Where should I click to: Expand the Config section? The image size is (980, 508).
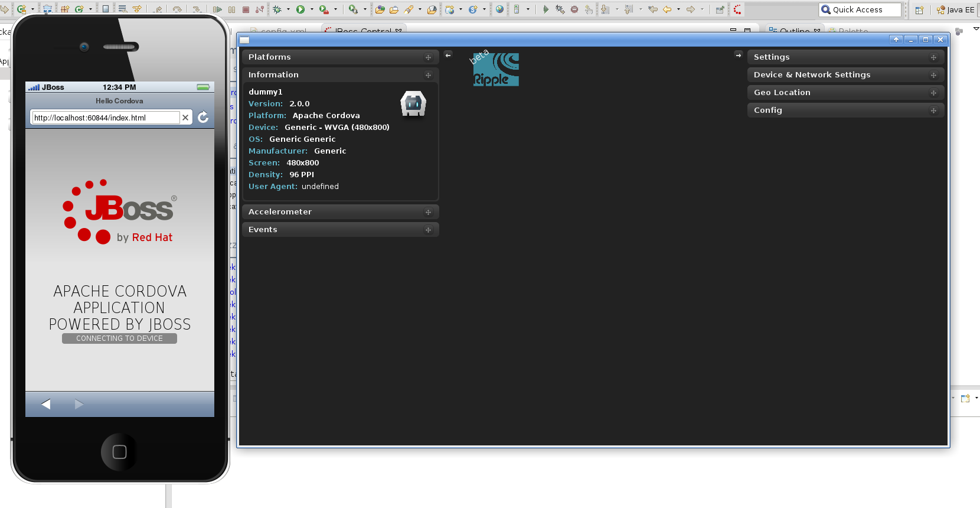click(x=845, y=110)
